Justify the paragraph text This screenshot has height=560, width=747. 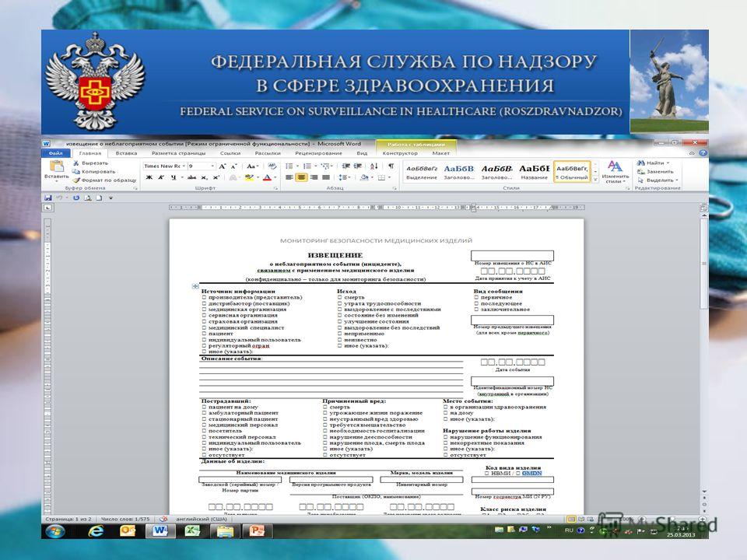[326, 177]
